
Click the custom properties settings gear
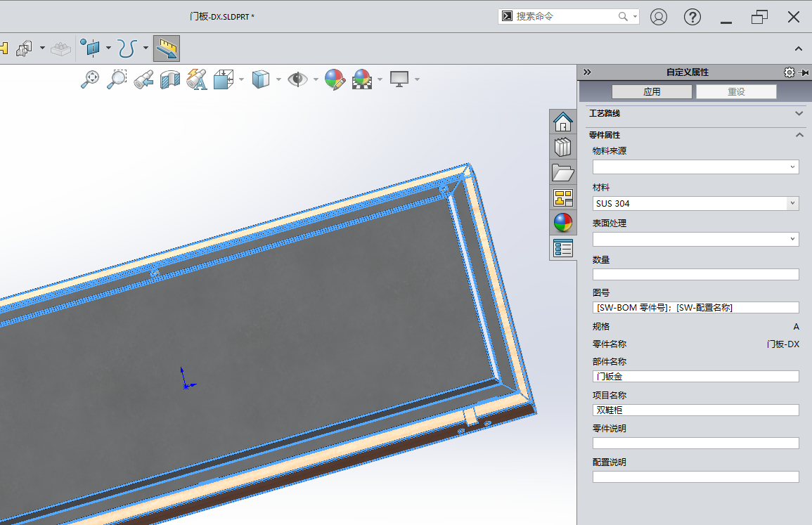[789, 72]
